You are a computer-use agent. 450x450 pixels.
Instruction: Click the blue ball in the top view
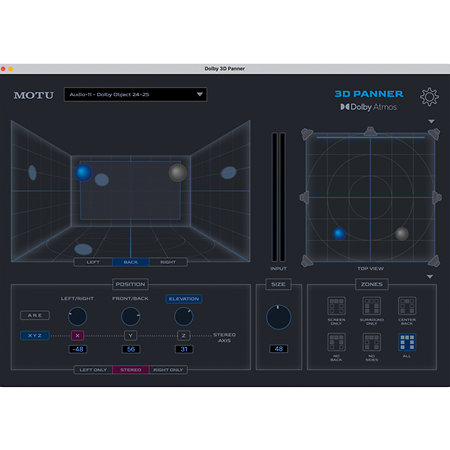click(339, 234)
